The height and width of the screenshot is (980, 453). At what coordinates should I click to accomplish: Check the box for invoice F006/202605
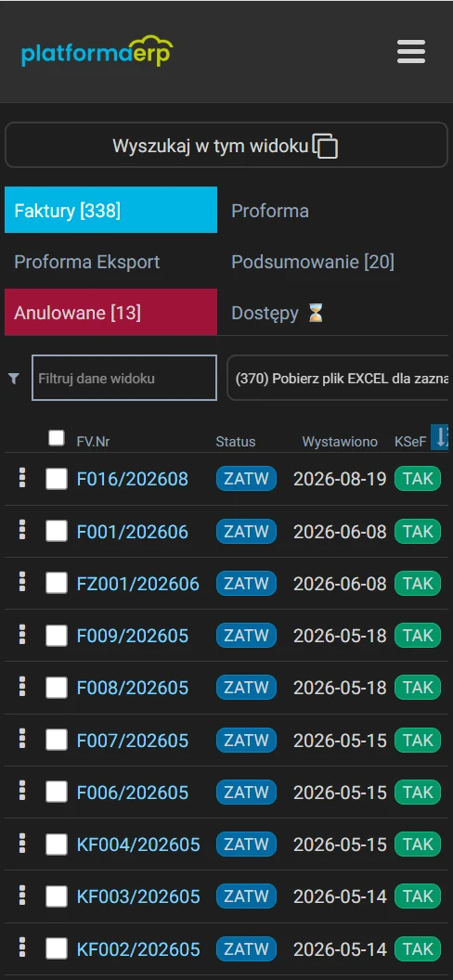[x=57, y=792]
